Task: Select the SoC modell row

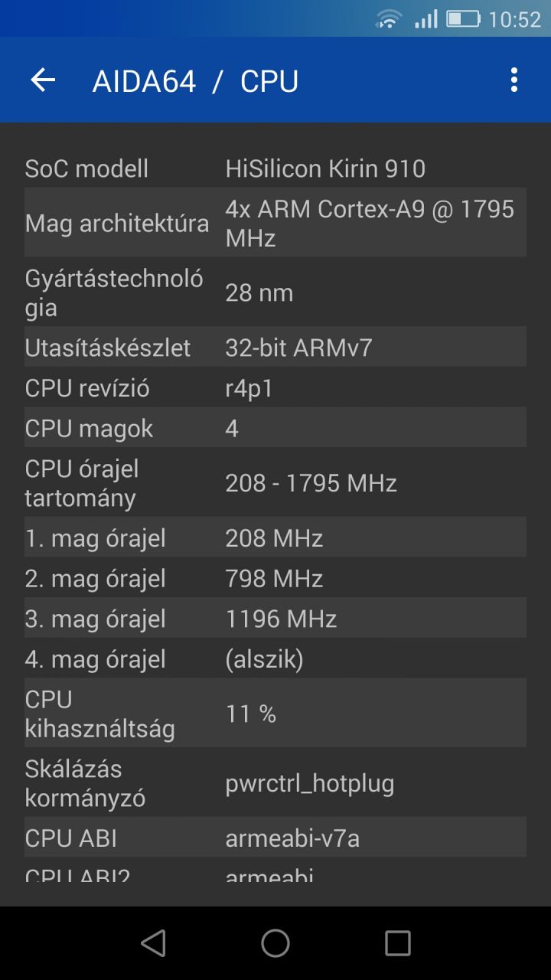Action: pos(275,168)
